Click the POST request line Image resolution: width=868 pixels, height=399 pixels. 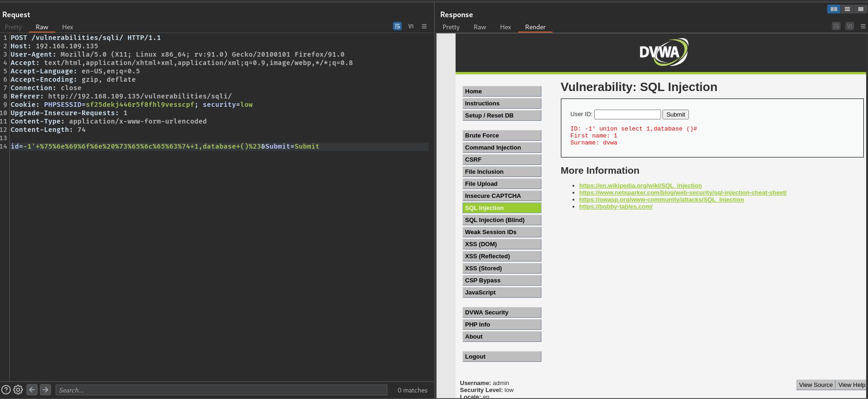pos(86,38)
